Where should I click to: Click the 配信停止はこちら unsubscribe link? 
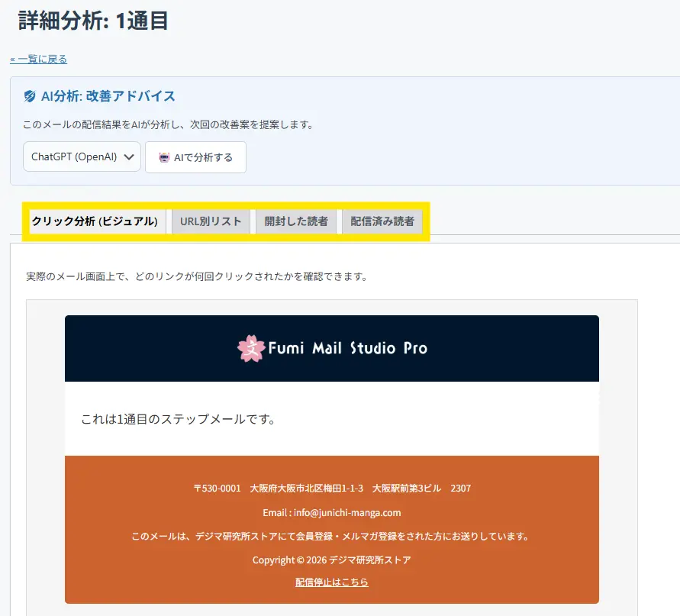tap(332, 582)
